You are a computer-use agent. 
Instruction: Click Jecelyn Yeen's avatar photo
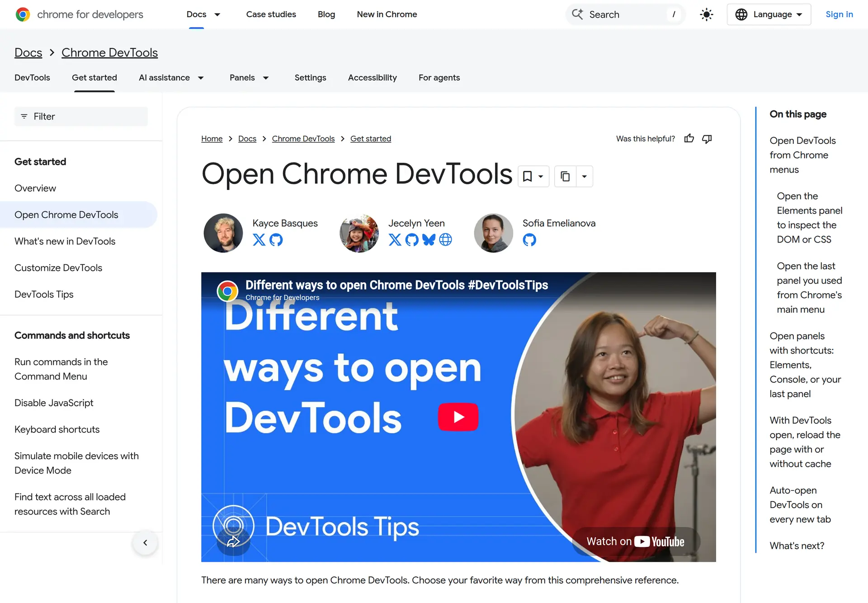[x=359, y=233]
